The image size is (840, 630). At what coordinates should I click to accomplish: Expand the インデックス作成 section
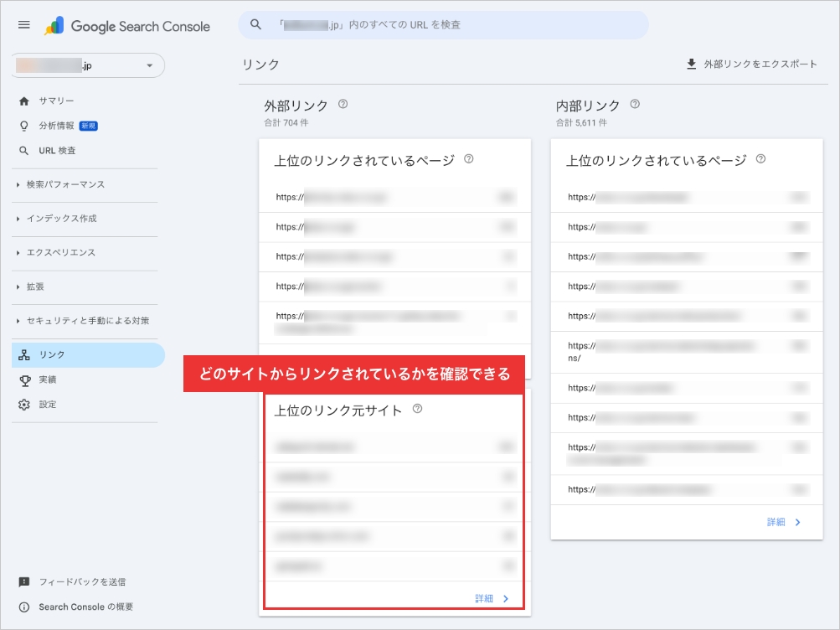coord(61,219)
